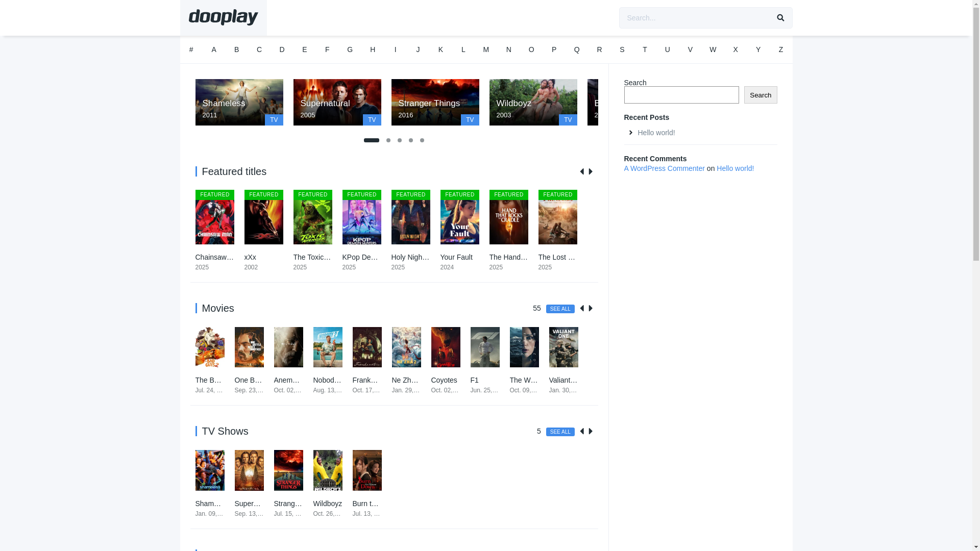This screenshot has width=980, height=551.
Task: Open xXx featured poster
Action: coord(263,217)
